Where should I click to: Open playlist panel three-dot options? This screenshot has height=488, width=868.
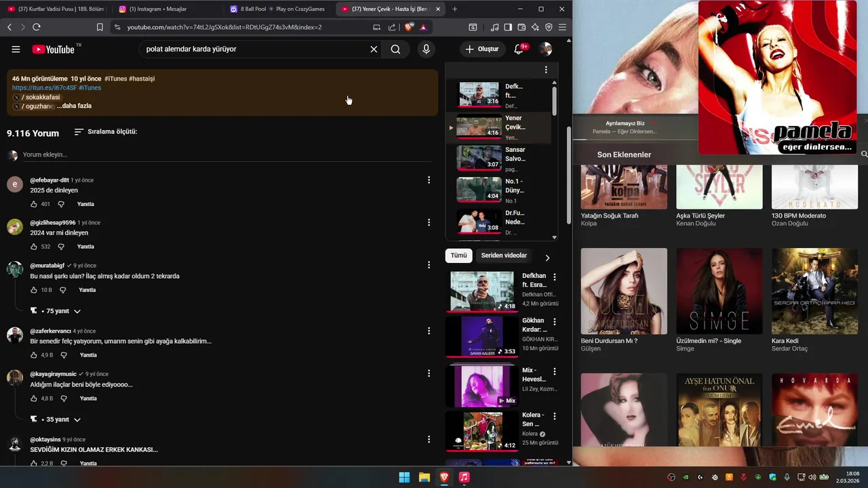(546, 69)
